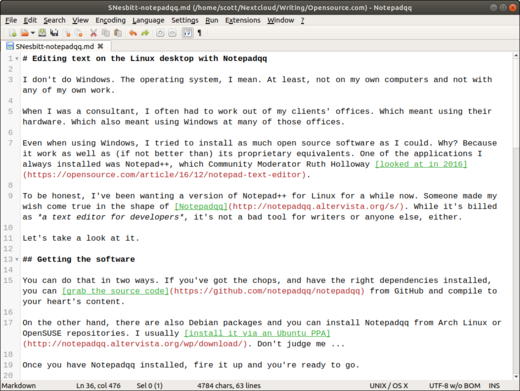Viewport: 520px width, 391px height.
Task: Click 'UNIX / OS X' line ending indicator
Action: (389, 386)
